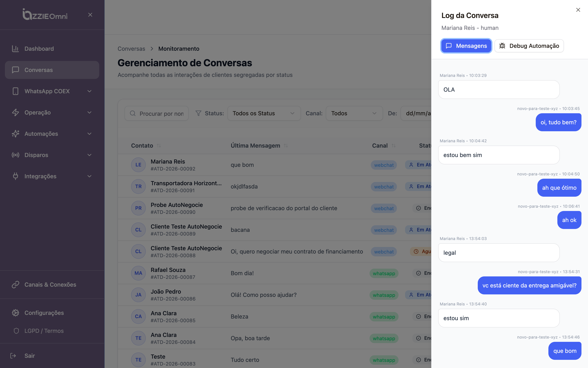Expand the Automações submenu chevron
Viewport: 588px width, 368px height.
click(89, 134)
